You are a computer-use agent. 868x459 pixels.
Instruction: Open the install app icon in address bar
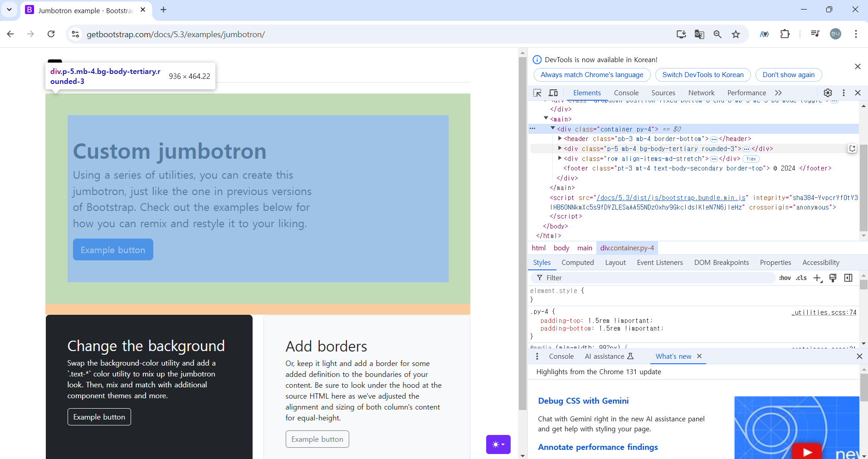coord(681,34)
